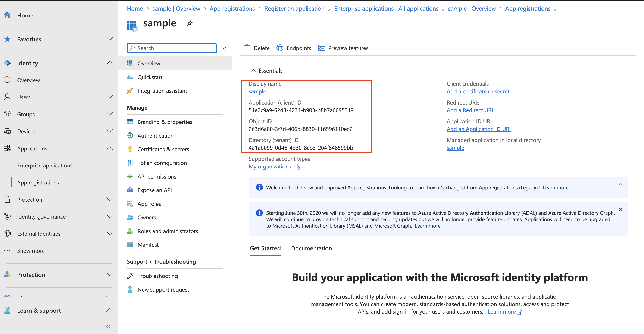Open Certificates & secrets key icon
Viewport: 644px width, 334px height.
pyautogui.click(x=130, y=149)
